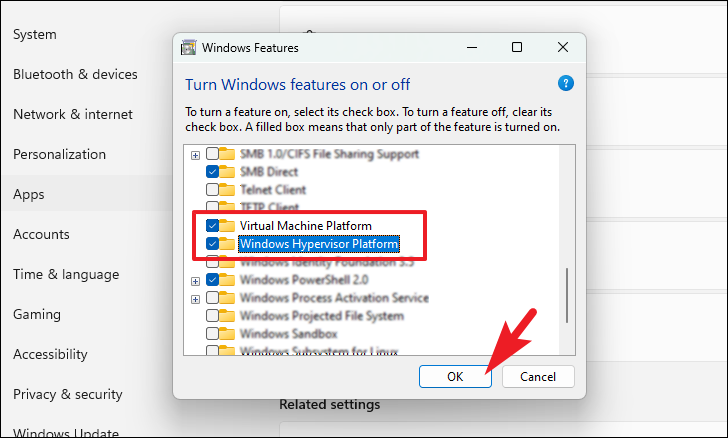728x438 pixels.
Task: Enable the Telnet Client checkbox
Action: pyautogui.click(x=212, y=189)
